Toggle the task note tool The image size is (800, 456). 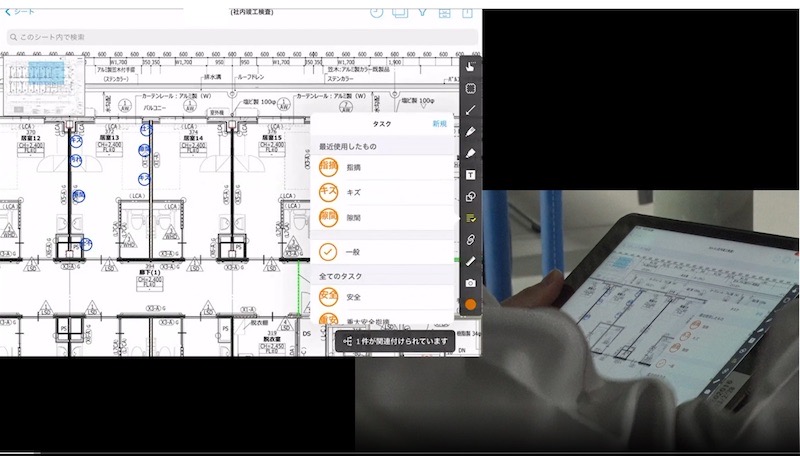(470, 218)
